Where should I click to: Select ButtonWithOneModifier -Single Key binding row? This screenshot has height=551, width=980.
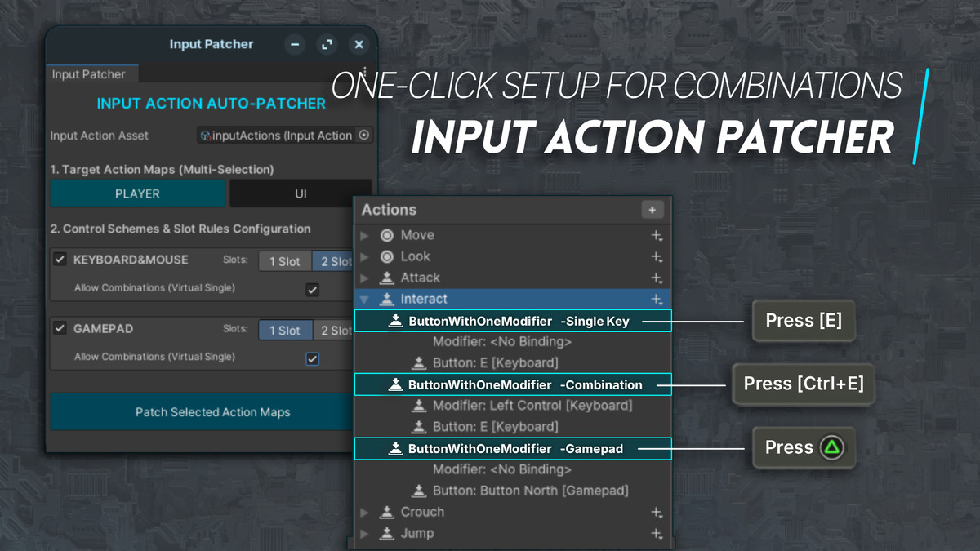pyautogui.click(x=513, y=321)
